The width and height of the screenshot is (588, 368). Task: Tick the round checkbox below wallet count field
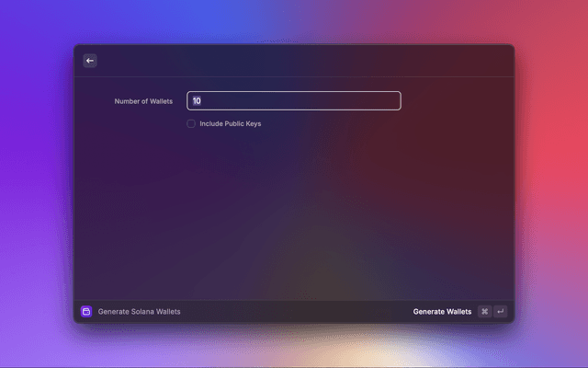point(191,123)
